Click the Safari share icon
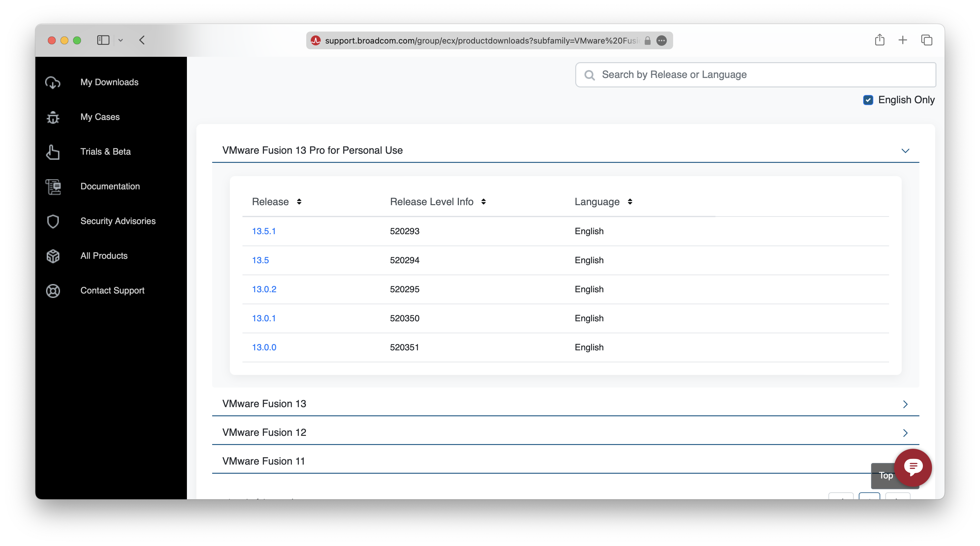The image size is (980, 546). coord(879,40)
